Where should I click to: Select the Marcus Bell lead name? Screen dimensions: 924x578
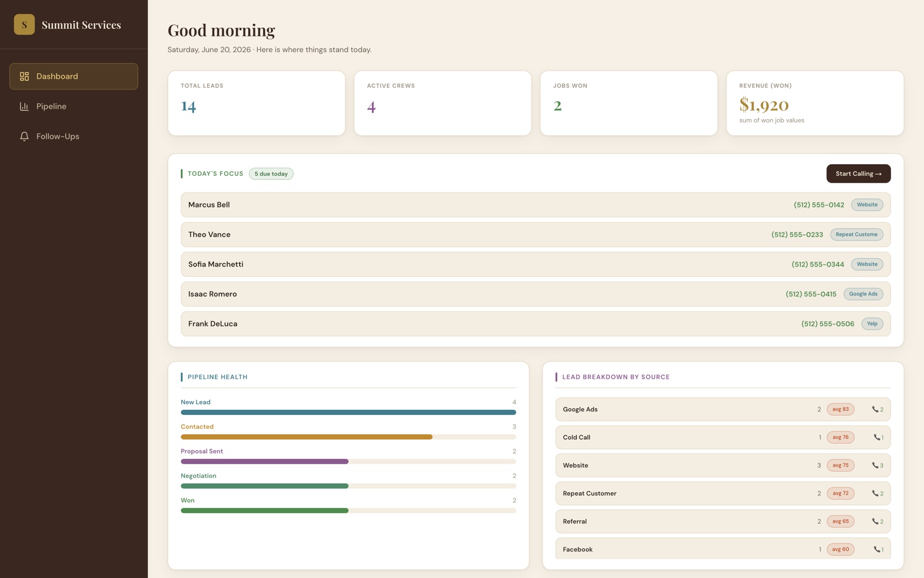point(209,205)
